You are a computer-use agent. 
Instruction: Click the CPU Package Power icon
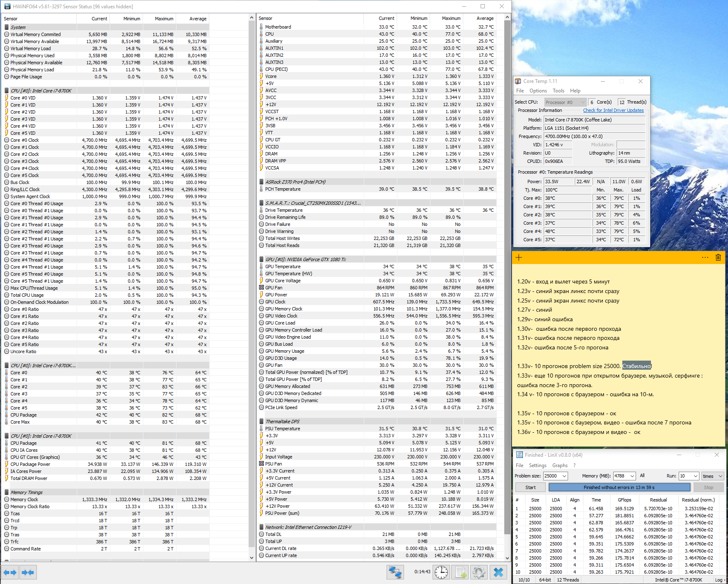point(7,464)
